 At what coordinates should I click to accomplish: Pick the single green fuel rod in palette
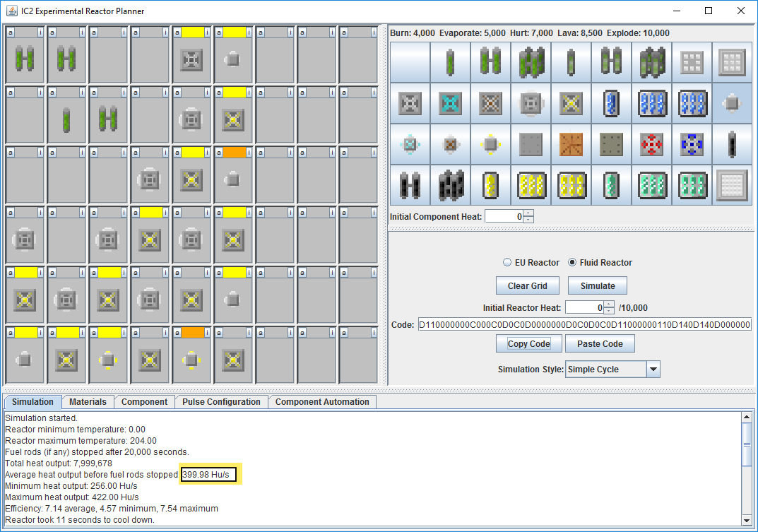(450, 63)
